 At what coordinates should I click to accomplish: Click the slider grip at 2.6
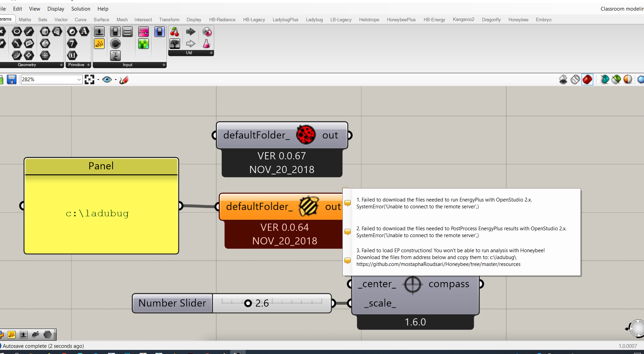pos(248,303)
